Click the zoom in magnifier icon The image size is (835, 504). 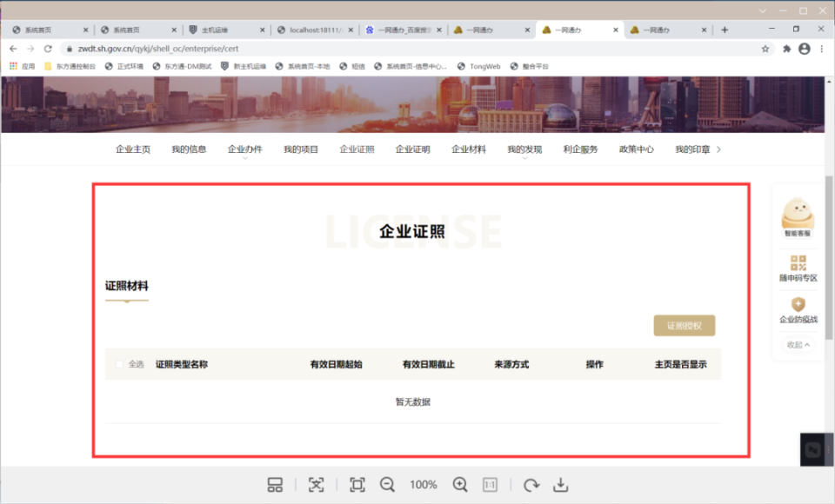[x=461, y=485]
